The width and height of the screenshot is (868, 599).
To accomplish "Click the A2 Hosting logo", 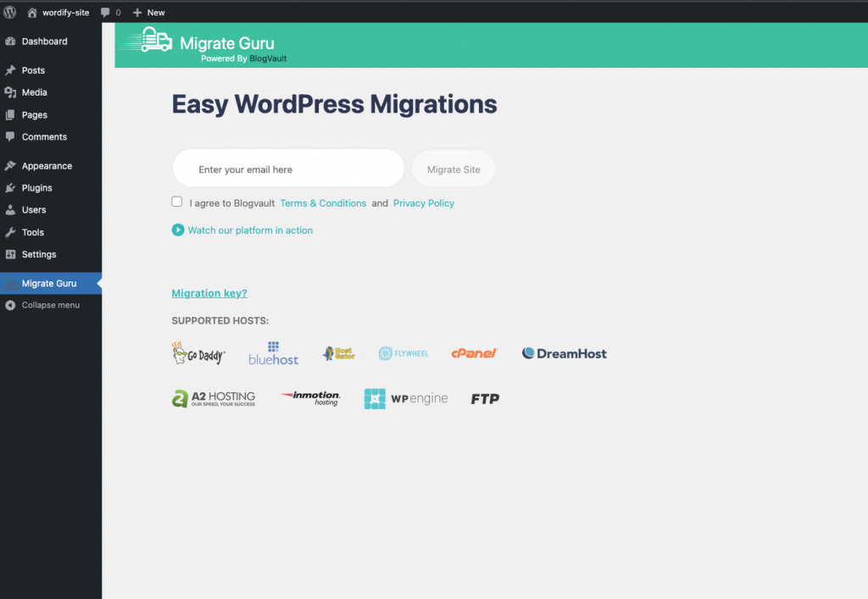I will point(214,398).
